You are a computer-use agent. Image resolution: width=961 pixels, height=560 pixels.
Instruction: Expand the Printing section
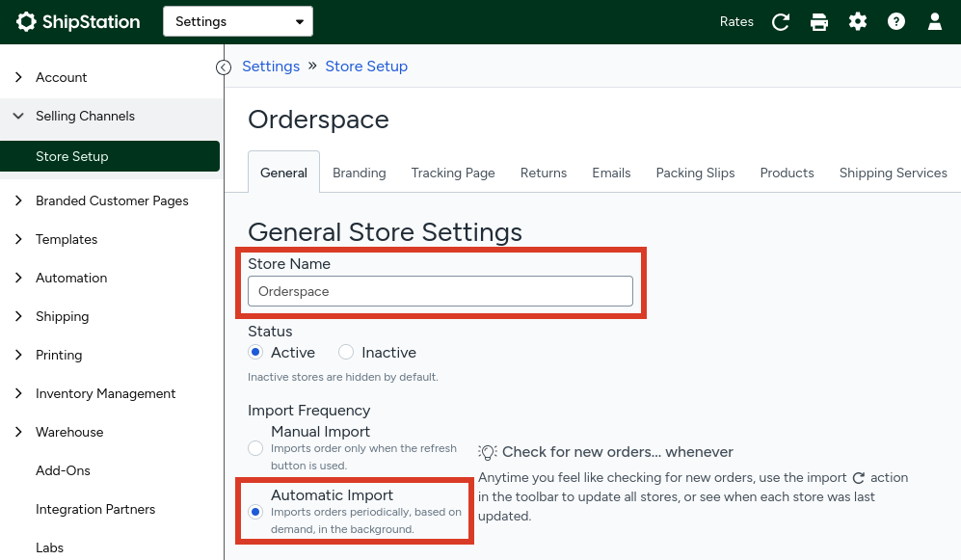tap(18, 355)
